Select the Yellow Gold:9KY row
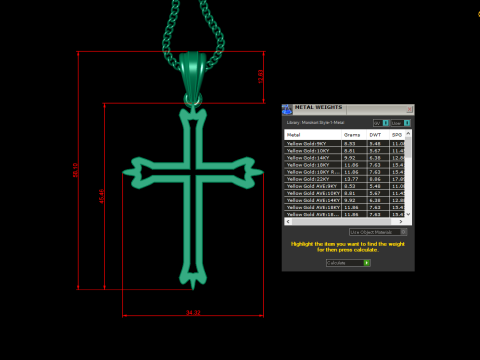The height and width of the screenshot is (360, 480). click(344, 144)
